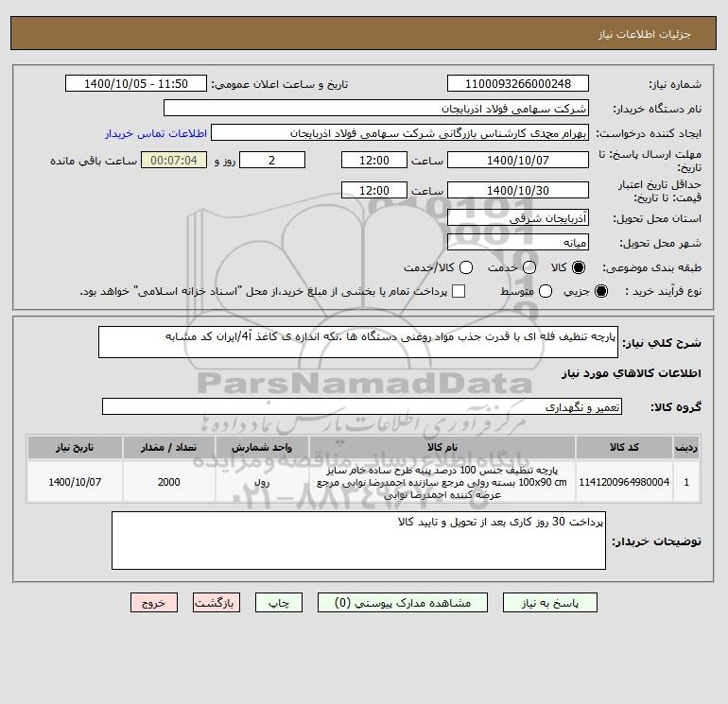Click the خروج exit button

[x=154, y=603]
